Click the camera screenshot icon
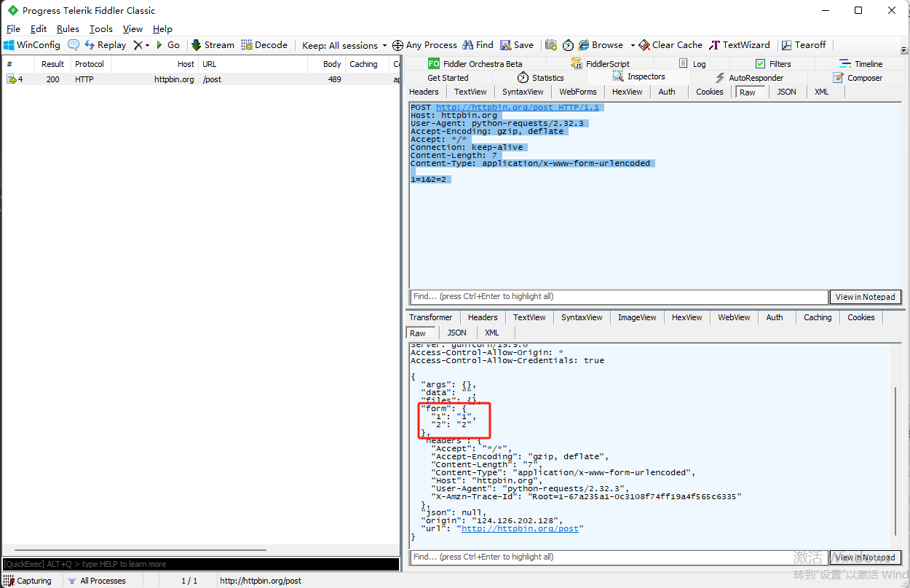 [x=551, y=45]
